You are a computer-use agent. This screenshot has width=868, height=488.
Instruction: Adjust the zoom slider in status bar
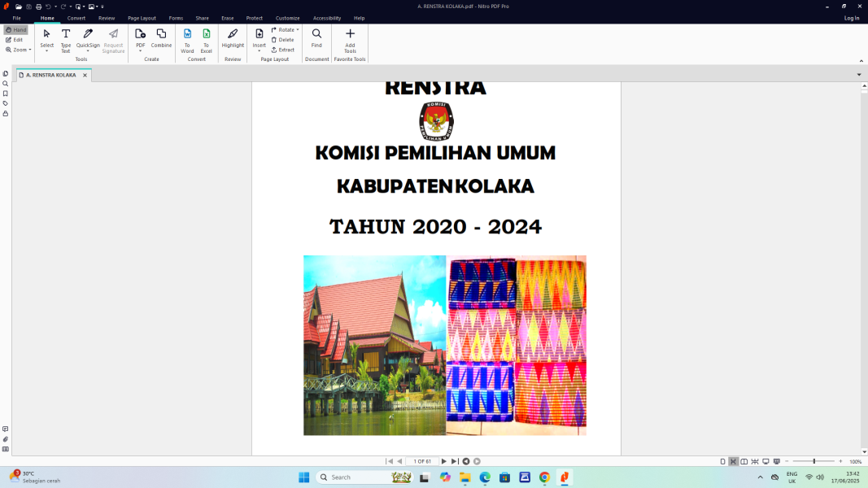pos(813,461)
